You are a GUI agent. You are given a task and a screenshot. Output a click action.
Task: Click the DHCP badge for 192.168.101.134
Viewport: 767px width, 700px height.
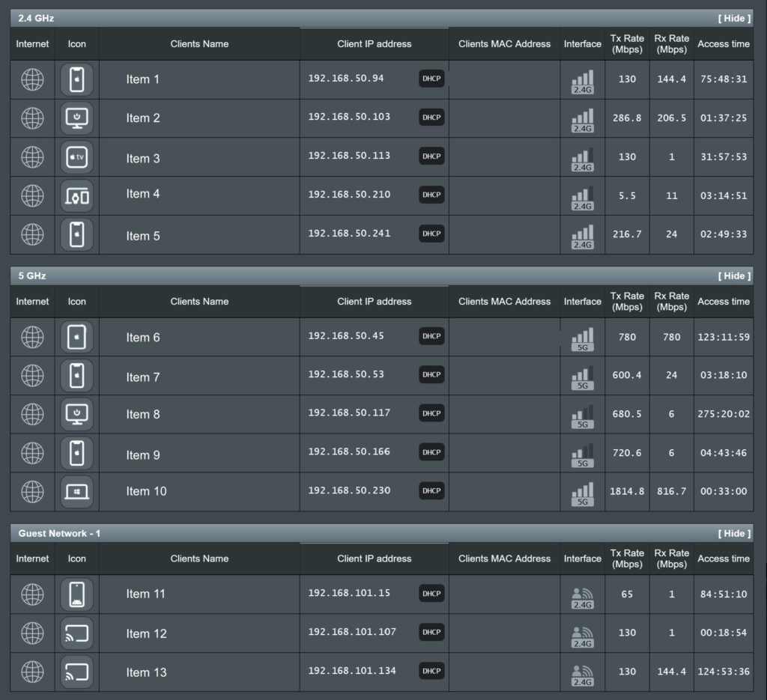pyautogui.click(x=431, y=671)
